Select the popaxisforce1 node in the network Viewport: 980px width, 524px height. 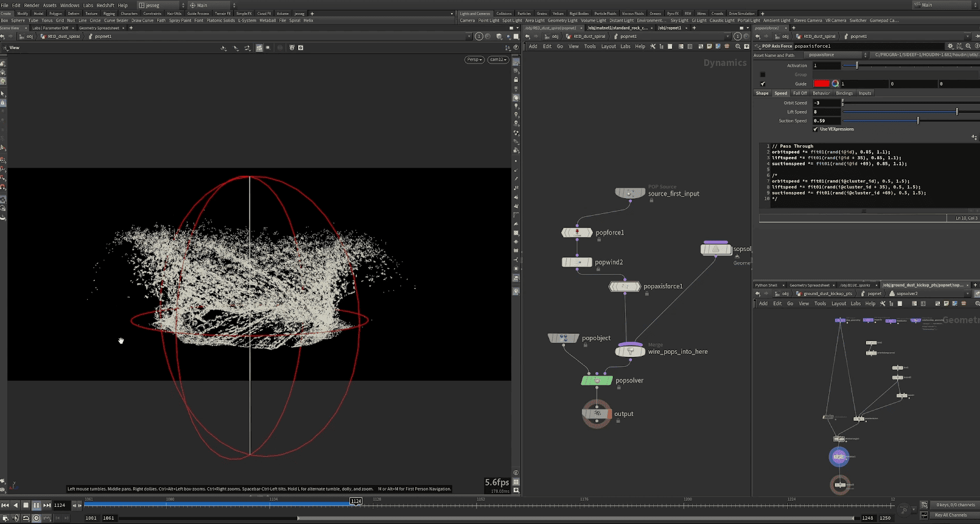click(x=624, y=286)
